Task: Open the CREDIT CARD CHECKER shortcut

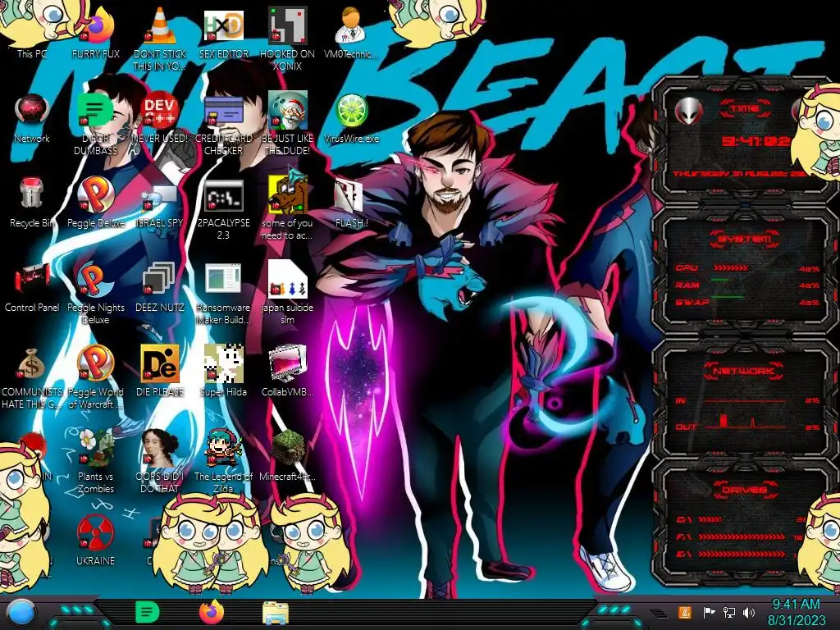Action: (x=223, y=125)
